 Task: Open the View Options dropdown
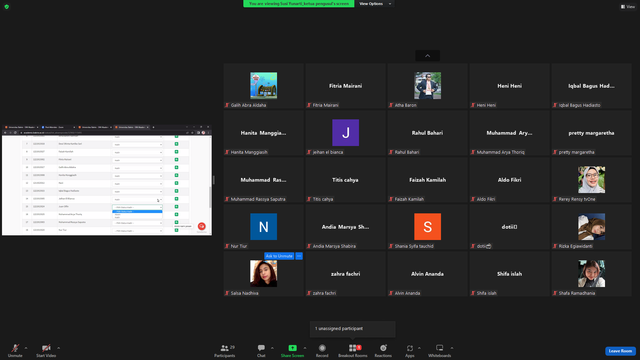coord(375,4)
